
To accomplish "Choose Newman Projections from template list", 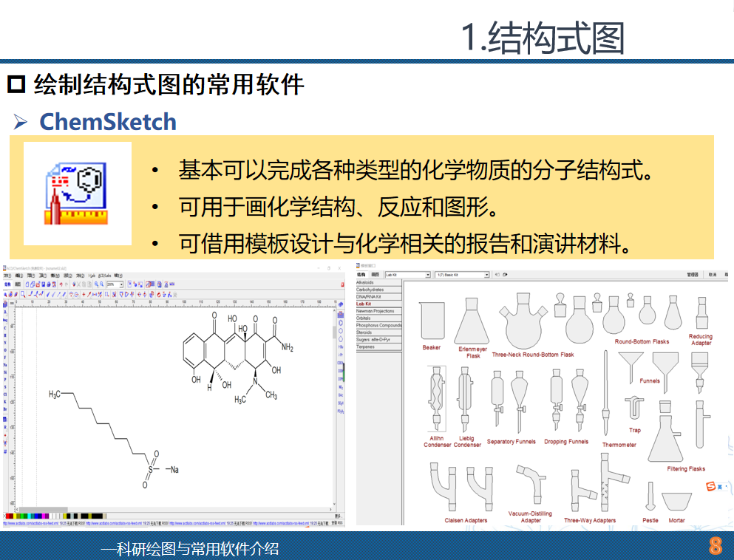I will tap(376, 311).
